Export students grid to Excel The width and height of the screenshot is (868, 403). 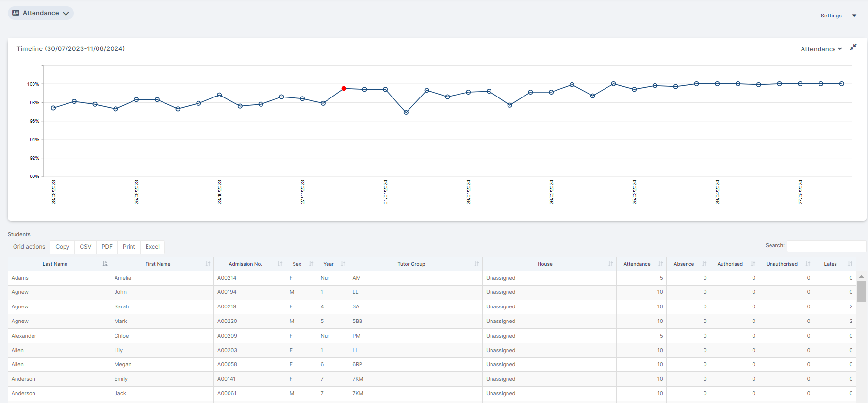point(152,247)
